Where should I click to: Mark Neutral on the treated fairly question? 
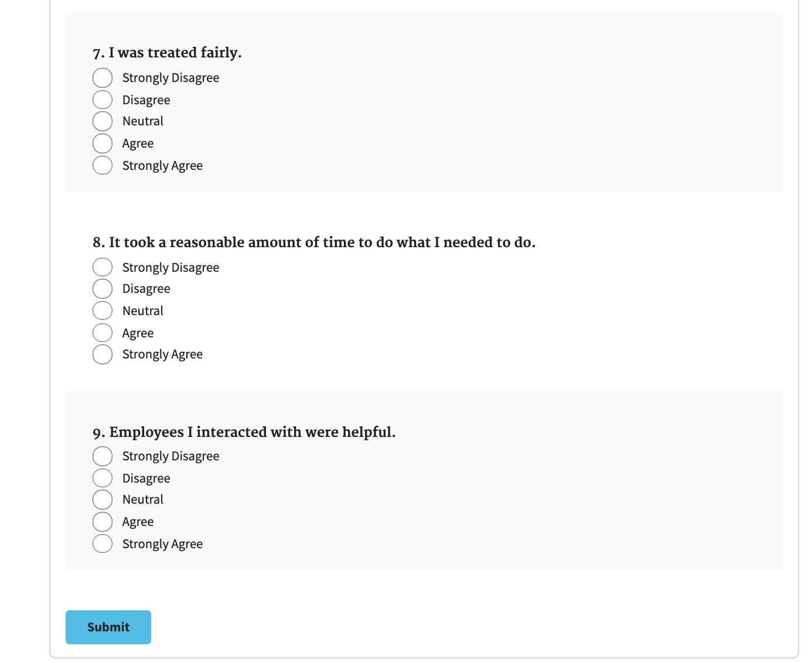point(103,121)
